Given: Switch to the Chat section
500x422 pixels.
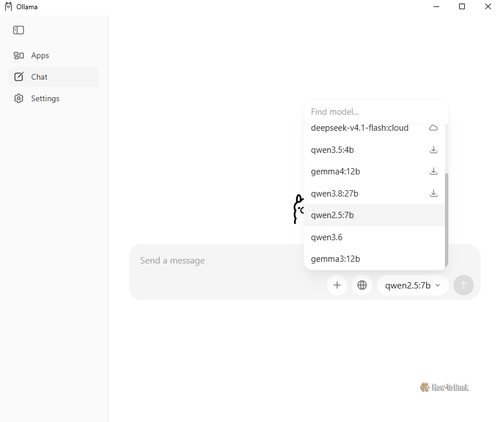Looking at the screenshot, I should tap(53, 77).
